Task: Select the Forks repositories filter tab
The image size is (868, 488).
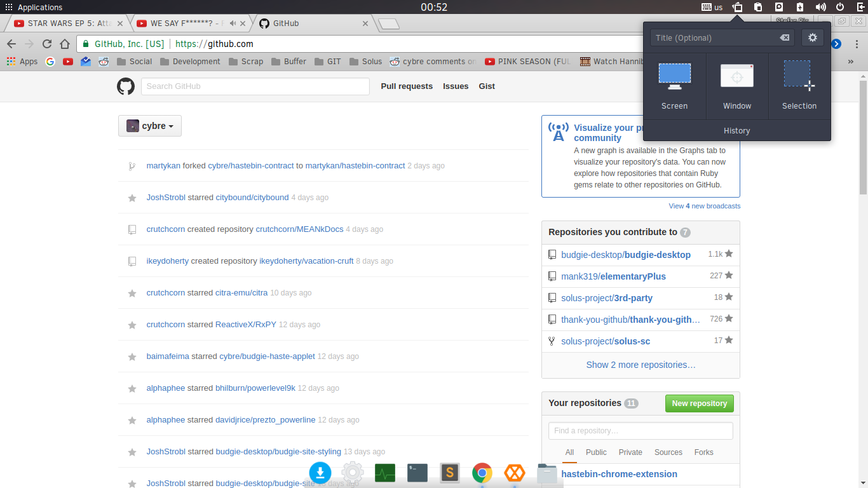Action: pyautogui.click(x=704, y=452)
